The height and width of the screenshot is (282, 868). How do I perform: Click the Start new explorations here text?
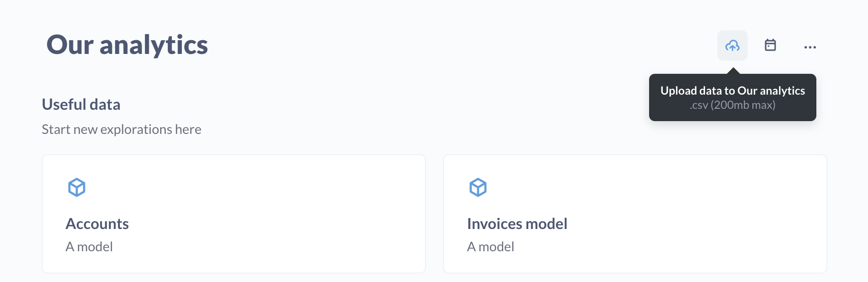click(121, 129)
